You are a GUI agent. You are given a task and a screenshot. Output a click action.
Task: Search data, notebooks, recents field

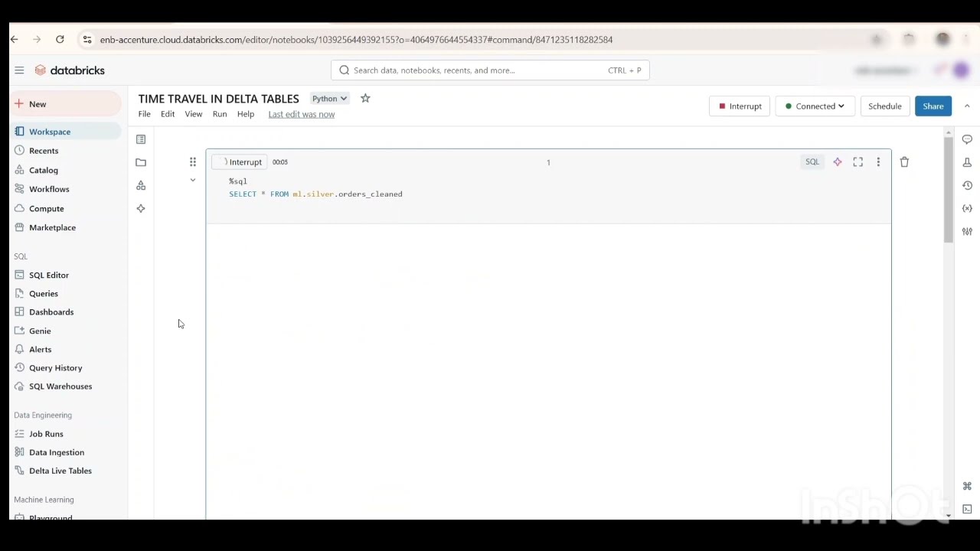pyautogui.click(x=490, y=70)
